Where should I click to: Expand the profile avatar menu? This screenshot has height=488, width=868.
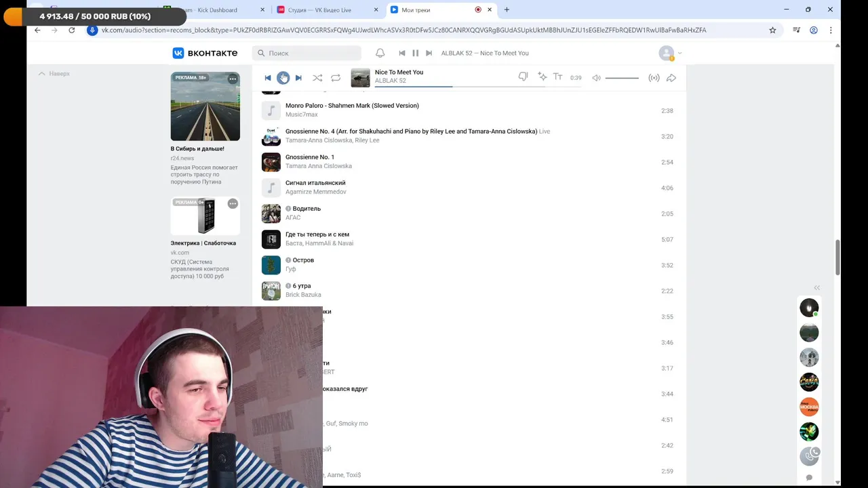tap(670, 53)
